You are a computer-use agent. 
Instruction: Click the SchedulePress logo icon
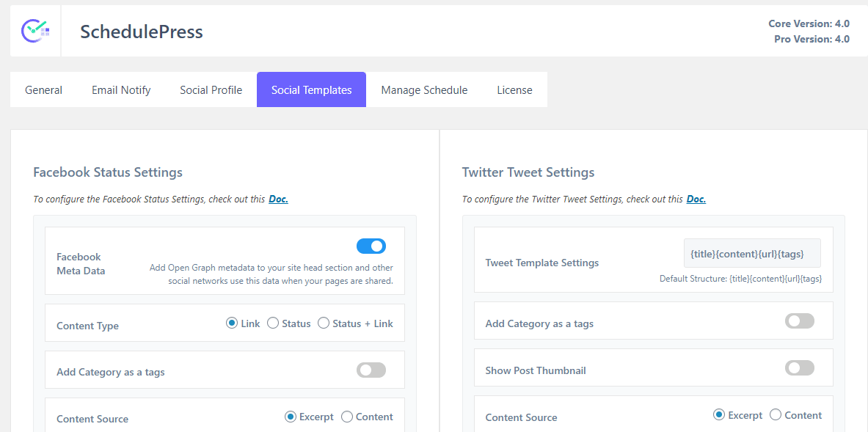(x=35, y=30)
